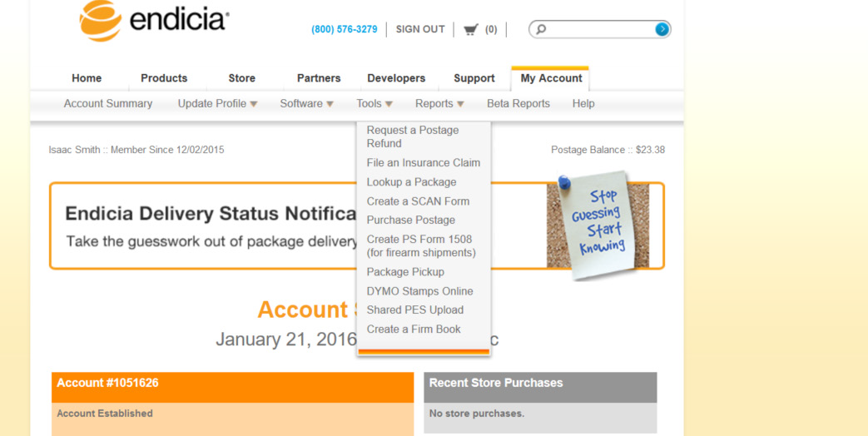Click the 'Take the guesswork out' banner subtitle

(211, 242)
